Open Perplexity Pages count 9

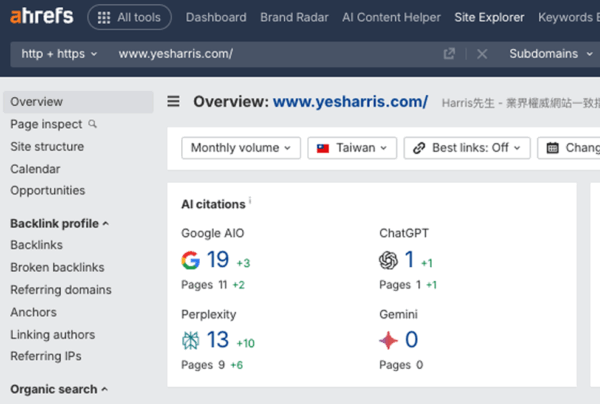222,365
